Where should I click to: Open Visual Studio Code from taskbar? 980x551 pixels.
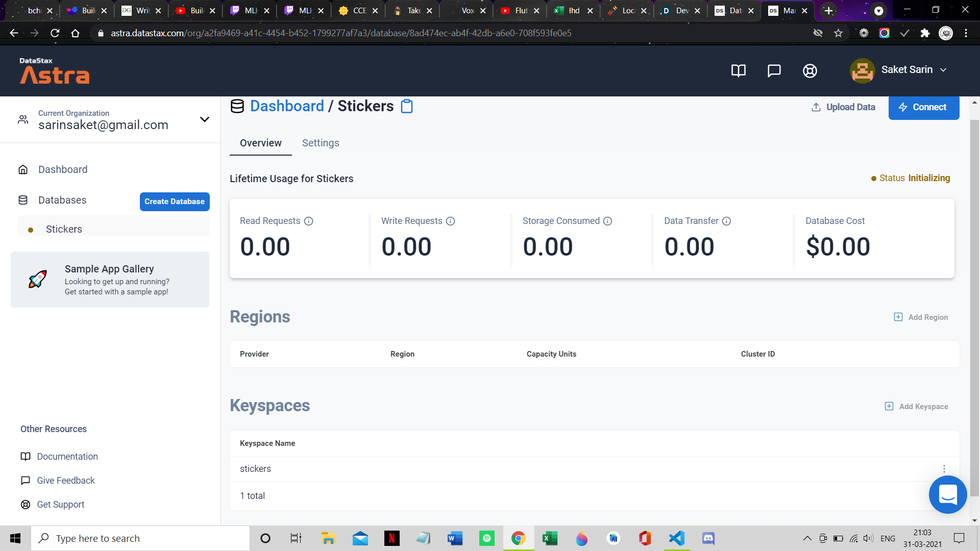(676, 538)
